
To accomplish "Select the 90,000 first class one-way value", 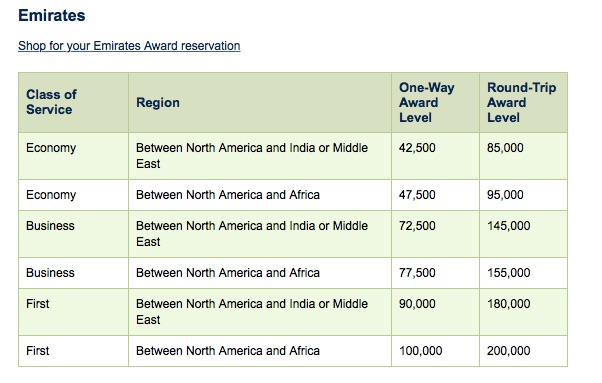I will 417,304.
